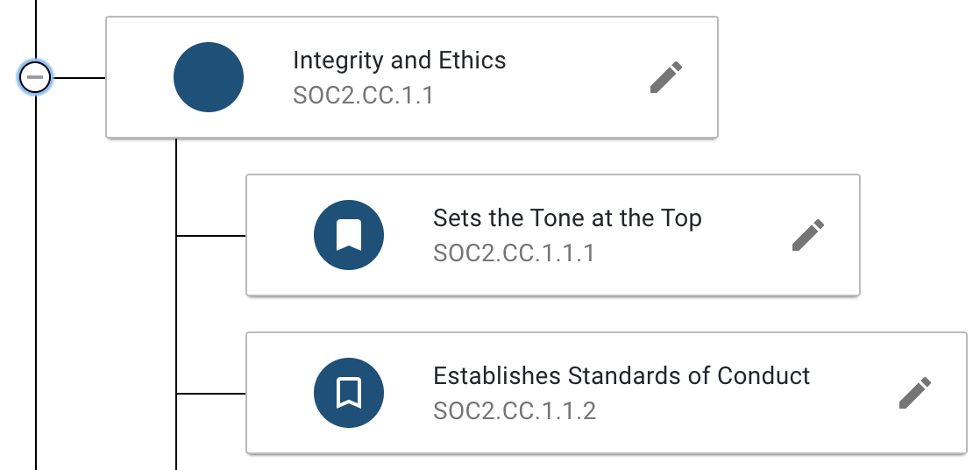Edit Establishes Standards of Conduct via pencil icon

pyautogui.click(x=915, y=393)
